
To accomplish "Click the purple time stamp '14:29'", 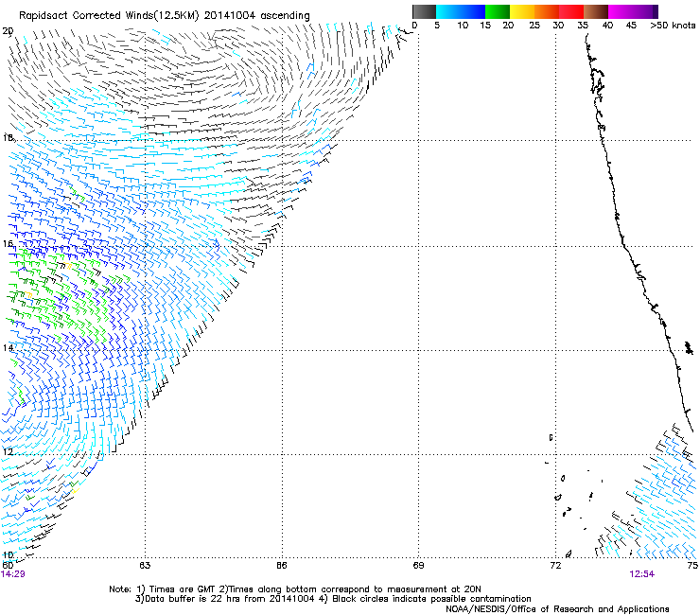I will (x=13, y=574).
